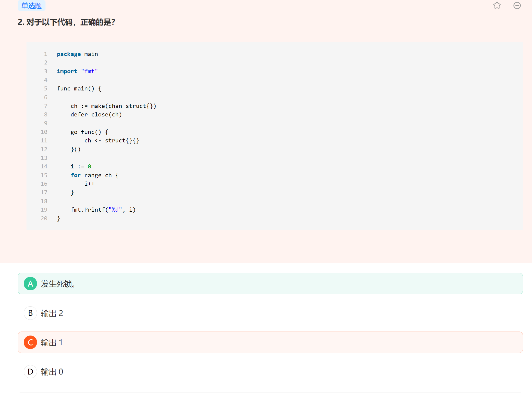The height and width of the screenshot is (393, 532).
Task: Click the circled minus icon
Action: 517,5
